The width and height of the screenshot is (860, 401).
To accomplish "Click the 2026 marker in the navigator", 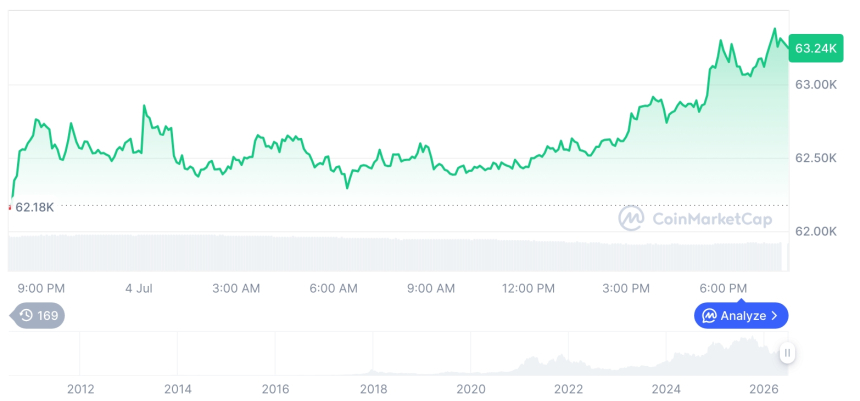I will pyautogui.click(x=763, y=389).
